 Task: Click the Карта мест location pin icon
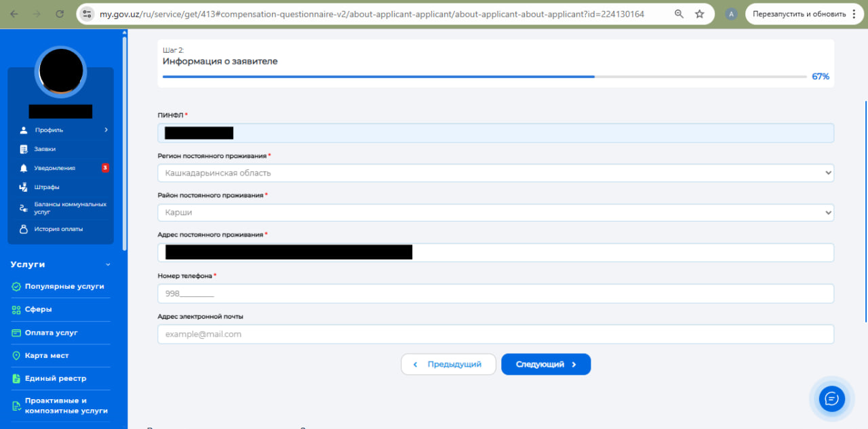tap(16, 356)
